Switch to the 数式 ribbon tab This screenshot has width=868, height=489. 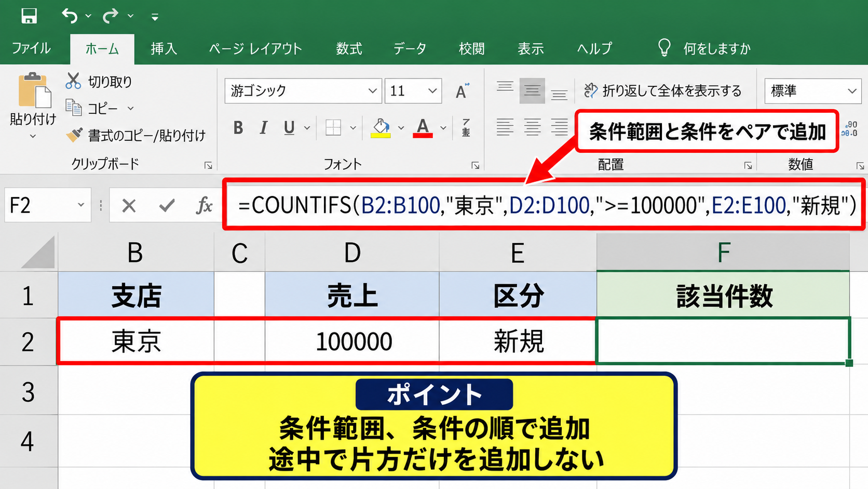(349, 49)
